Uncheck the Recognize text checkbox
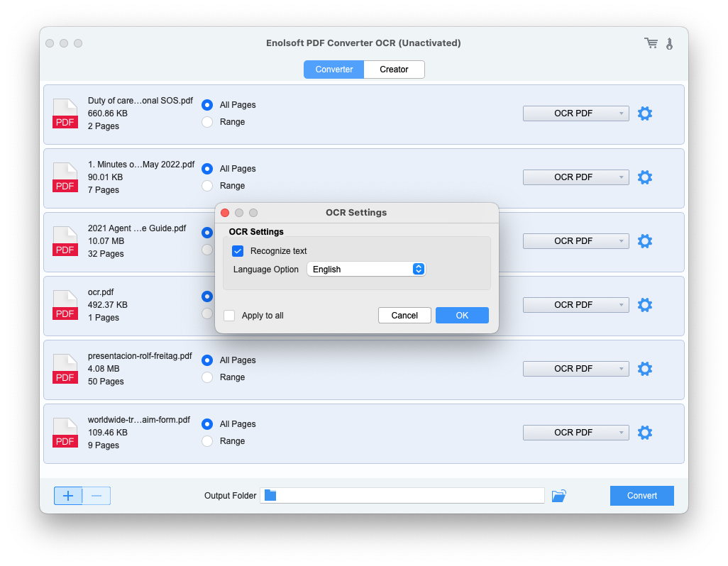 (238, 251)
